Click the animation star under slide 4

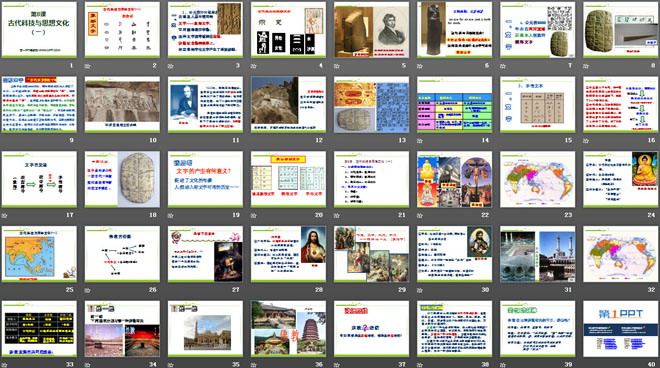pyautogui.click(x=254, y=66)
